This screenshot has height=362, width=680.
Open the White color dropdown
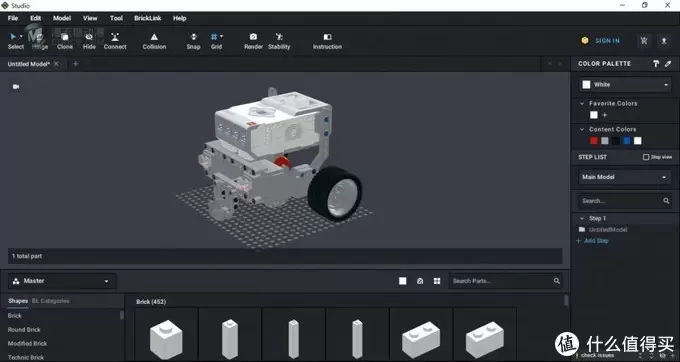(x=625, y=85)
